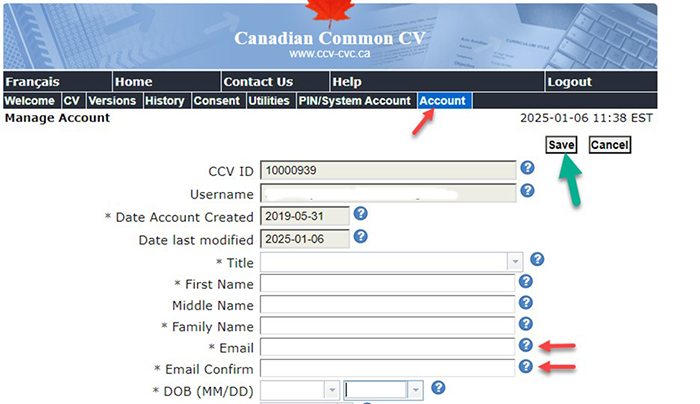Click Logout in the top menu
Viewport: 700px width, 404px height.
(x=569, y=82)
